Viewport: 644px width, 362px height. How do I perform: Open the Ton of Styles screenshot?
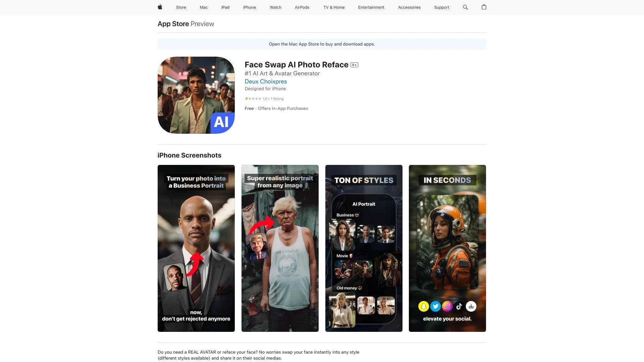pyautogui.click(x=364, y=248)
